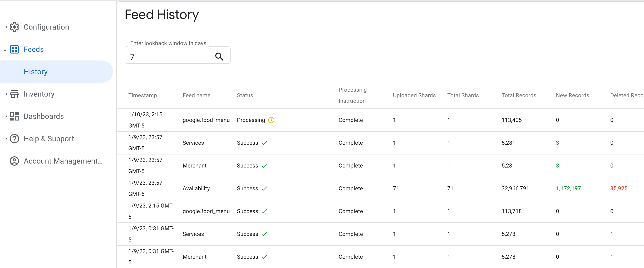644x268 pixels.
Task: Click the google.food_menu feed link
Action: 205,120
